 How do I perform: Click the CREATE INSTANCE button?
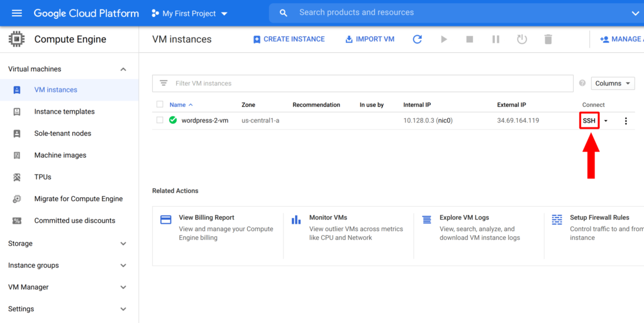pos(289,40)
